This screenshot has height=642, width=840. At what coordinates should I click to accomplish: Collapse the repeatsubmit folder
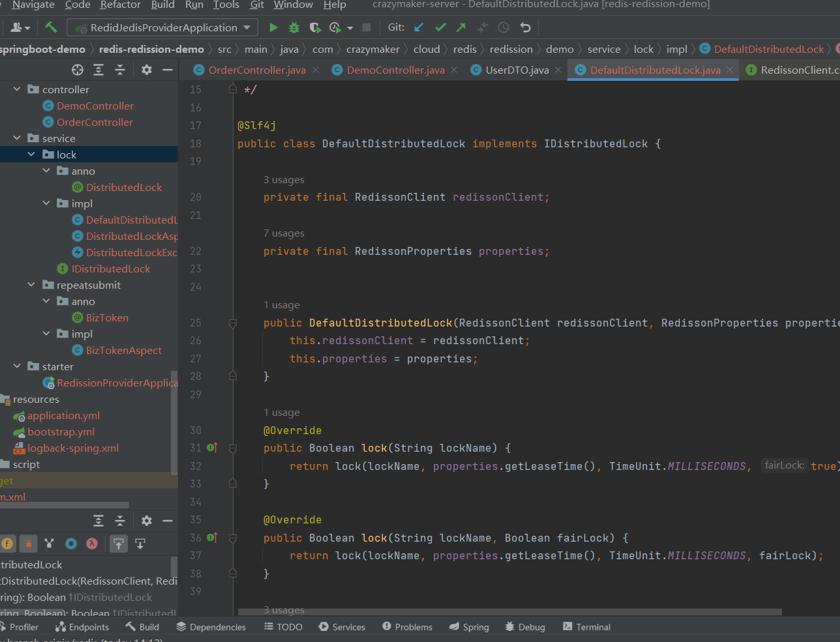click(x=31, y=285)
